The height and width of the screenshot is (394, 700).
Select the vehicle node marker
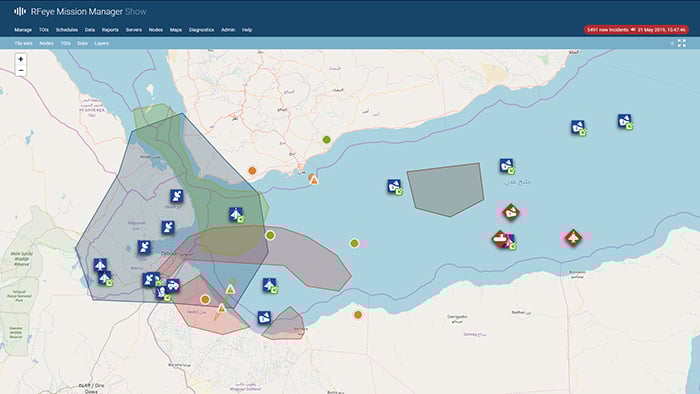tap(173, 285)
